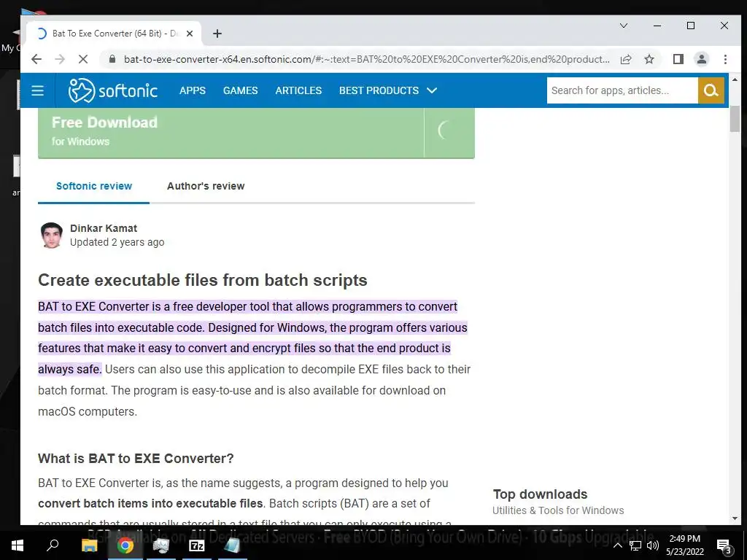Open the notepad-like app on taskbar
747x560 pixels.
233,545
